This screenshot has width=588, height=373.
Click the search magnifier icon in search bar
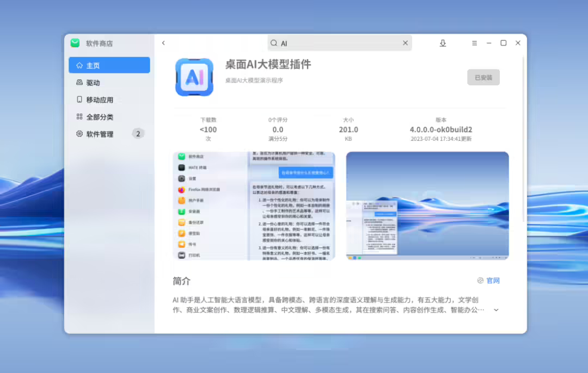[273, 42]
